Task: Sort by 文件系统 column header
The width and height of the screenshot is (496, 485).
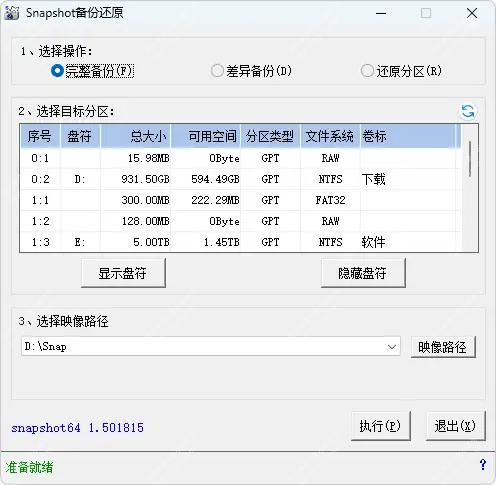Action: click(330, 136)
